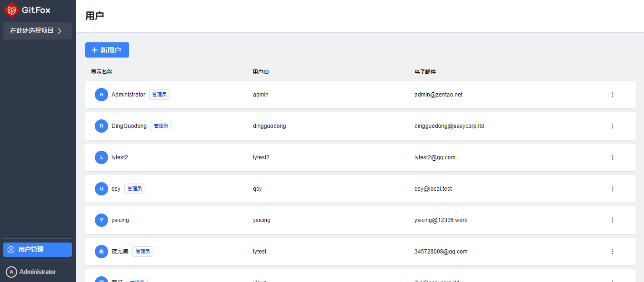The width and height of the screenshot is (644, 282).
Task: Click admin@zentao.net email address
Action: coord(438,95)
